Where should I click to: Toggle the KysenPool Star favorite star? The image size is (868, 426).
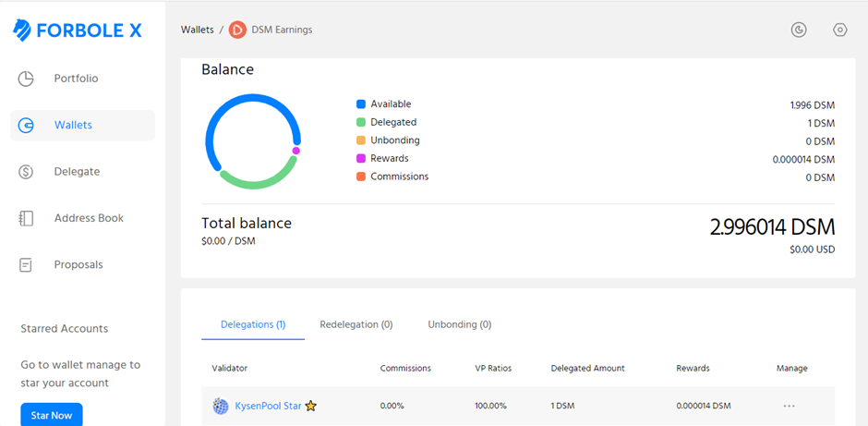pos(311,406)
